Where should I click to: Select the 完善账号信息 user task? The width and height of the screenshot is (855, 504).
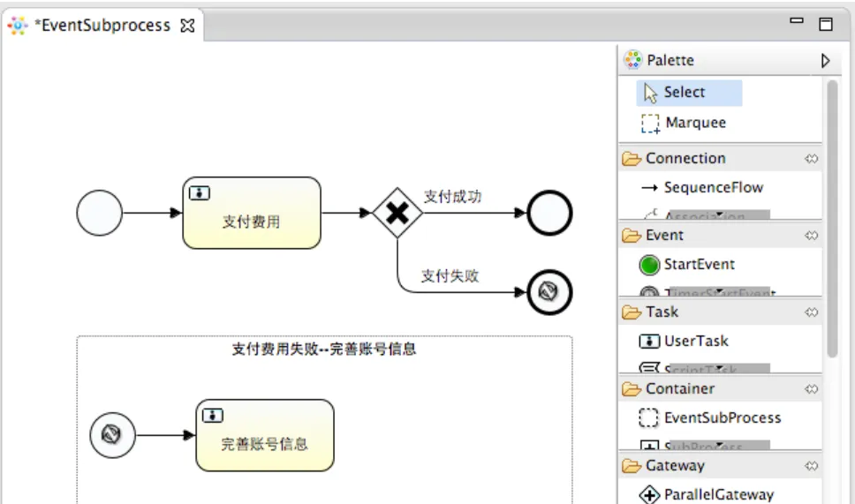(265, 435)
